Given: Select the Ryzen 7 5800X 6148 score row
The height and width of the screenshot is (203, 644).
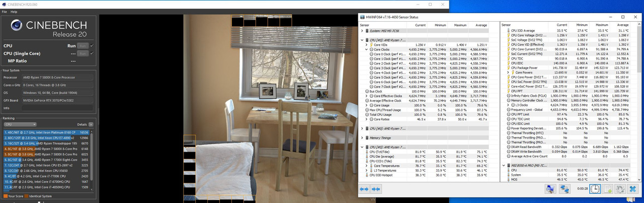Looking at the screenshot, I should [47, 149].
